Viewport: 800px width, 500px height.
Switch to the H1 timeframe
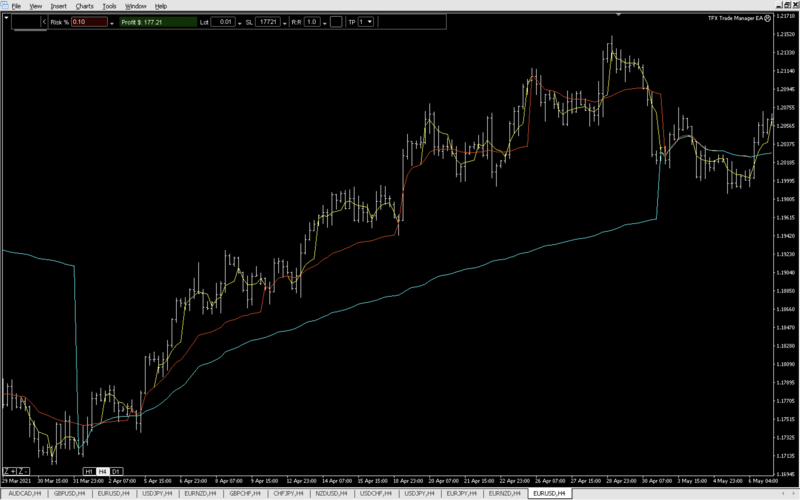click(x=89, y=471)
